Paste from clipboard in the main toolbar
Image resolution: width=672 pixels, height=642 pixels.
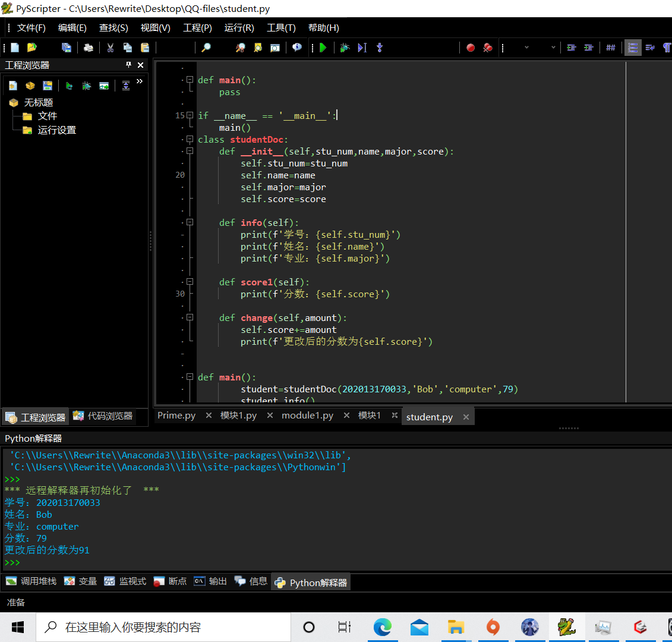coord(145,48)
